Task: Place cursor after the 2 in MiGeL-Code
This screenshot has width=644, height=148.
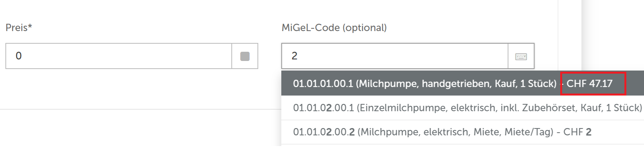Action: (x=298, y=56)
